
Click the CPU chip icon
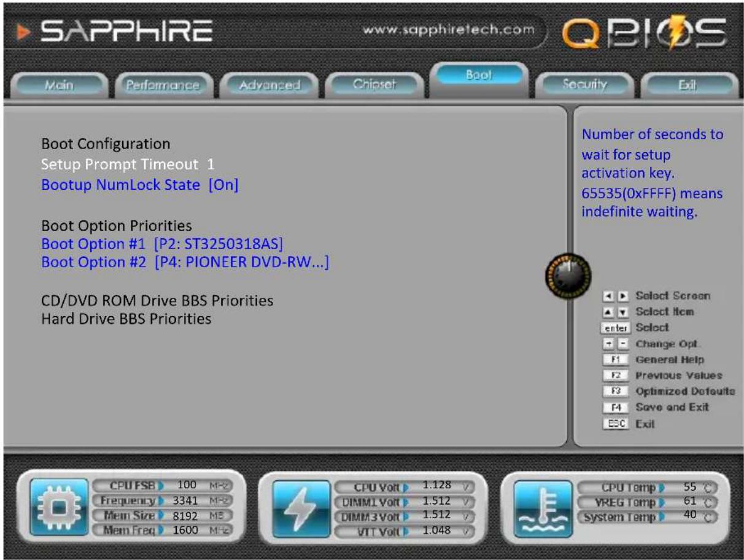(x=60, y=509)
